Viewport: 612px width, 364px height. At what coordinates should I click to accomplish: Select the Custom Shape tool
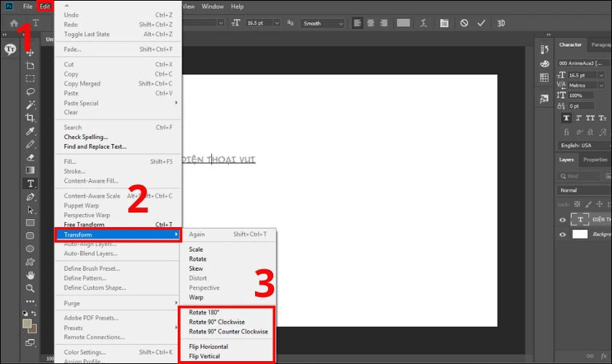[x=30, y=262]
